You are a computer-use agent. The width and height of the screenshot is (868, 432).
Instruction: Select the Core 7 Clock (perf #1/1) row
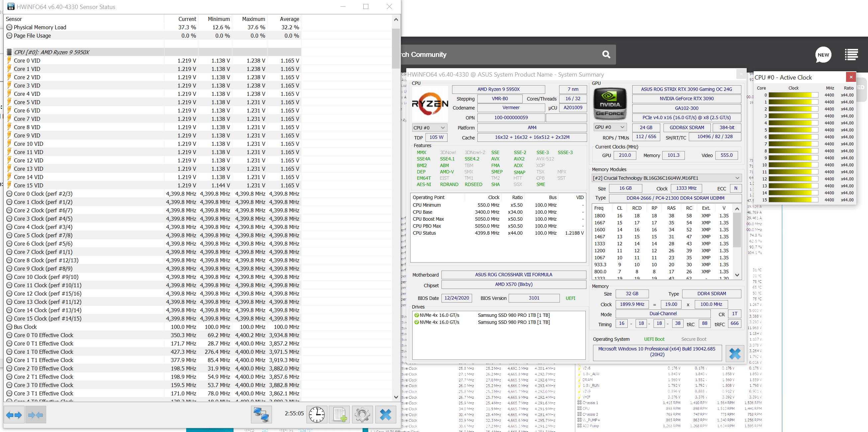pos(153,252)
